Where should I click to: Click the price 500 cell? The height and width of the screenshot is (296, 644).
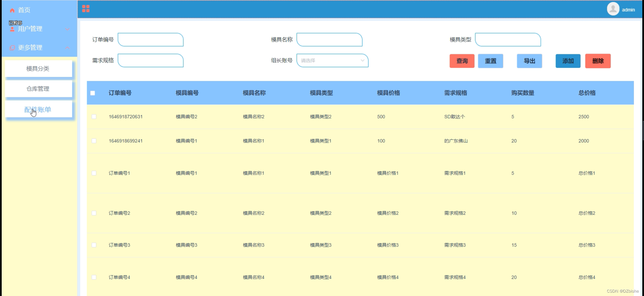tap(381, 116)
